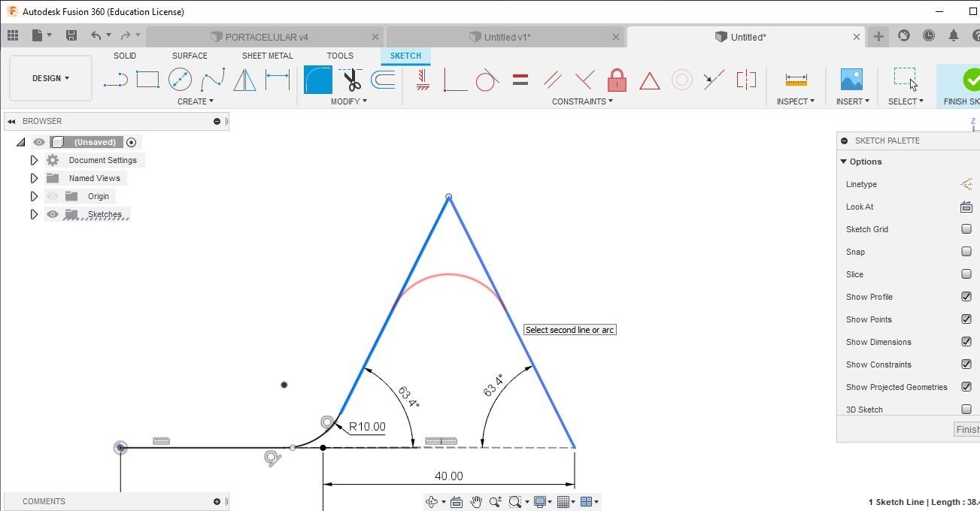Expand the Document Settings node
Image resolution: width=980 pixels, height=511 pixels.
point(34,160)
